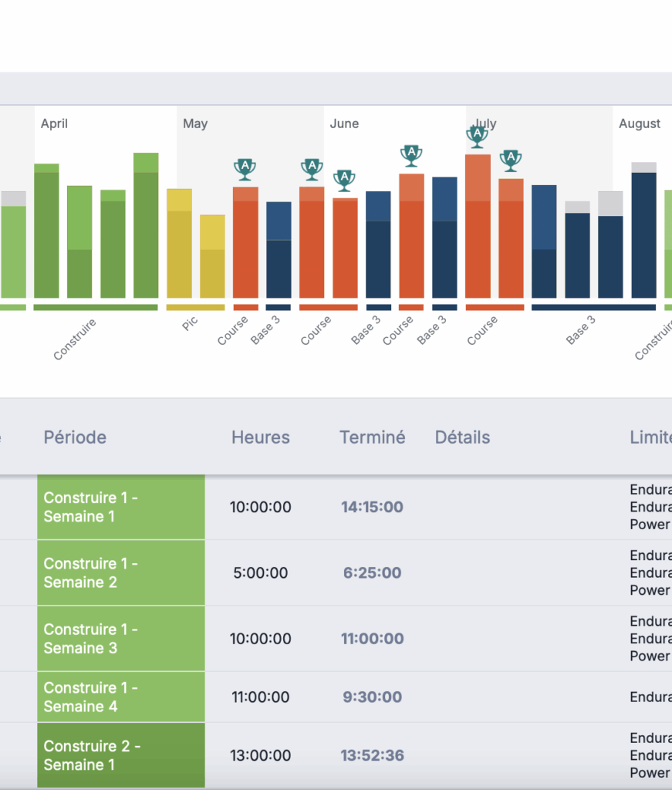672x790 pixels.
Task: Click the Détails column header
Action: coord(462,437)
